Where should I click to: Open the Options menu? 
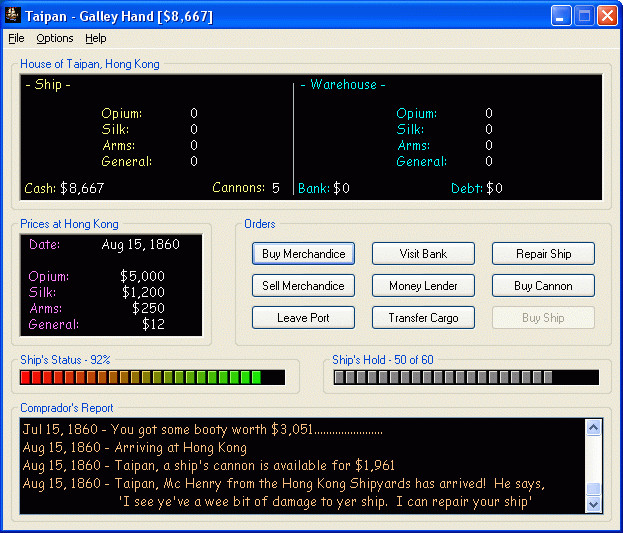coord(55,39)
